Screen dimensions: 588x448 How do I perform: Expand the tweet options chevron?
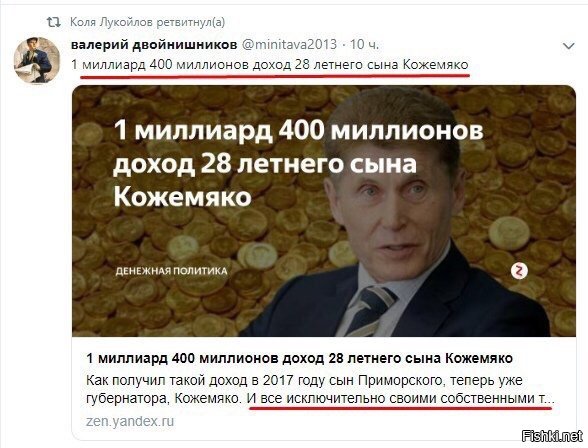point(568,46)
